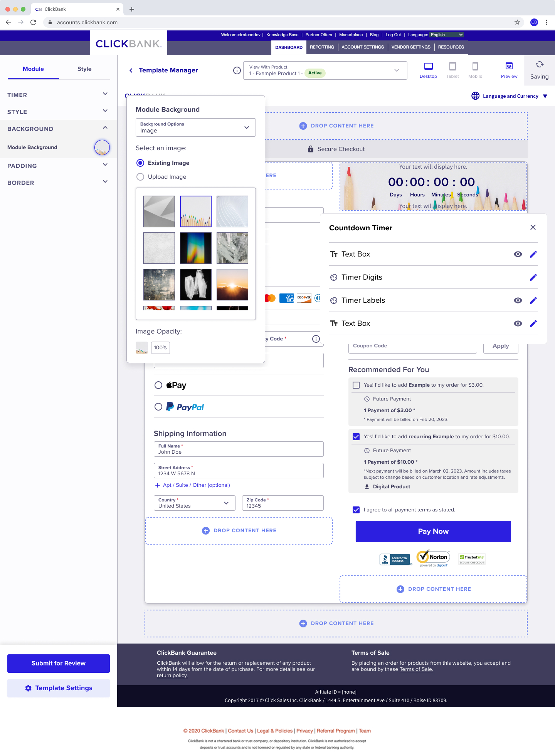This screenshot has height=756, width=555.
Task: Open View With Product dropdown
Action: coord(325,70)
